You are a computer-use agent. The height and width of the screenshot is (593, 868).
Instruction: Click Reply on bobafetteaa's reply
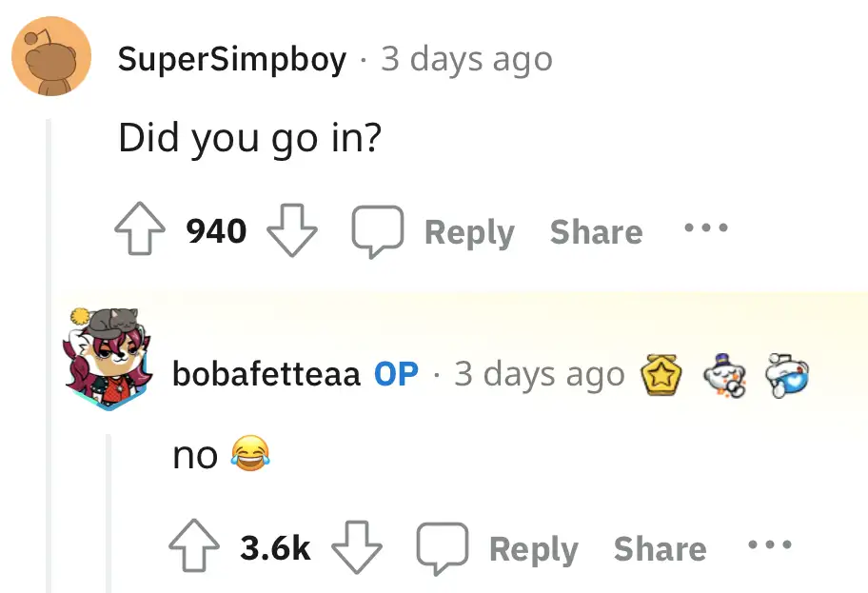[x=533, y=548]
